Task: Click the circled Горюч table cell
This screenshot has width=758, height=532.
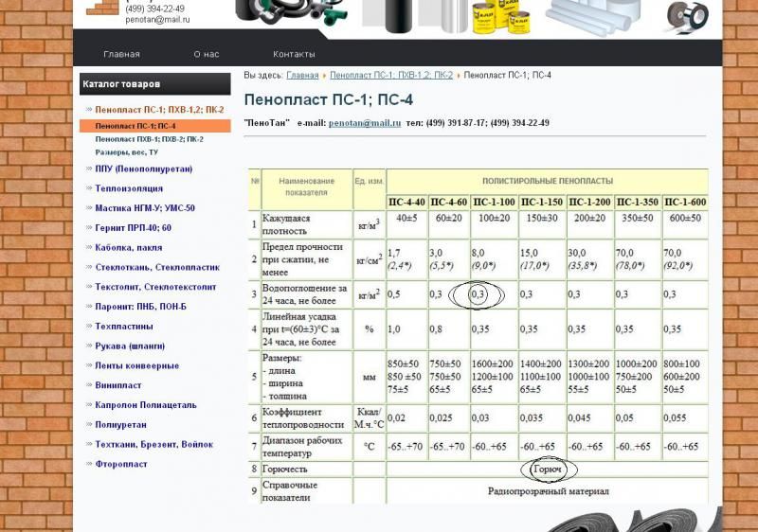Action: [548, 469]
